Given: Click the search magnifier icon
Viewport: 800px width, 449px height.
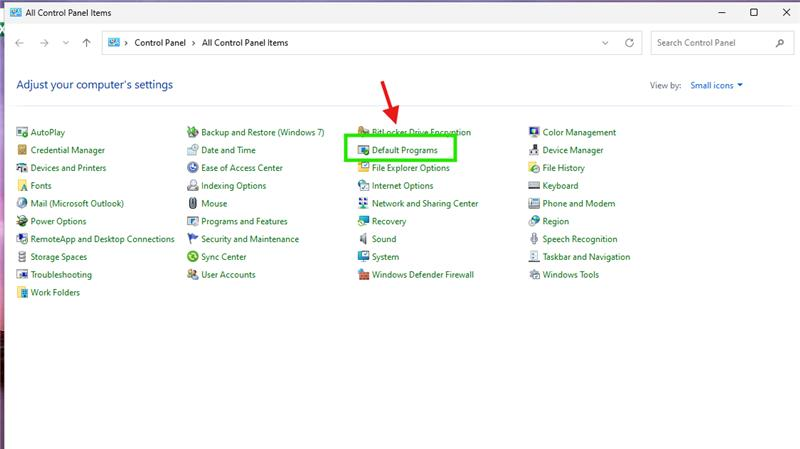Looking at the screenshot, I should click(780, 43).
